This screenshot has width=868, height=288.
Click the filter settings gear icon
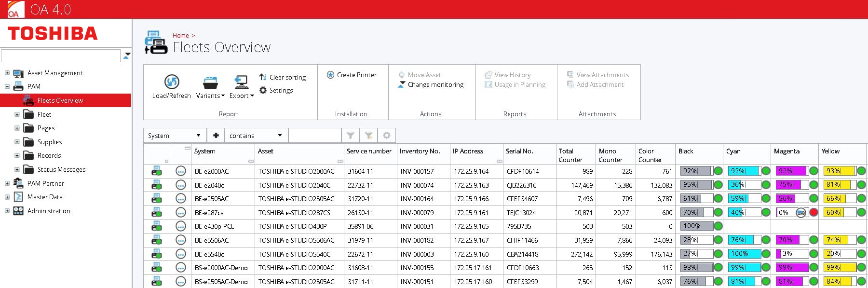386,136
